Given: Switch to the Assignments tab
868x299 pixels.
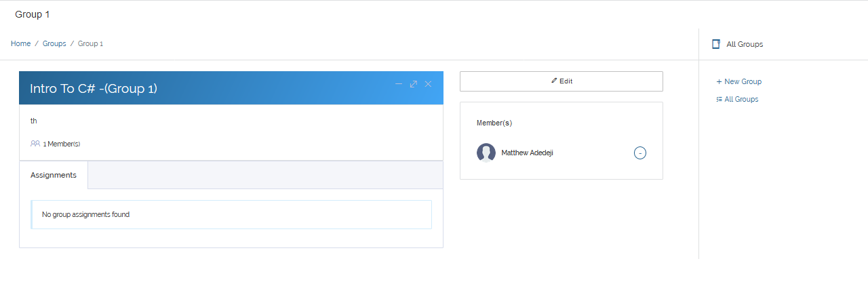Looking at the screenshot, I should point(54,175).
